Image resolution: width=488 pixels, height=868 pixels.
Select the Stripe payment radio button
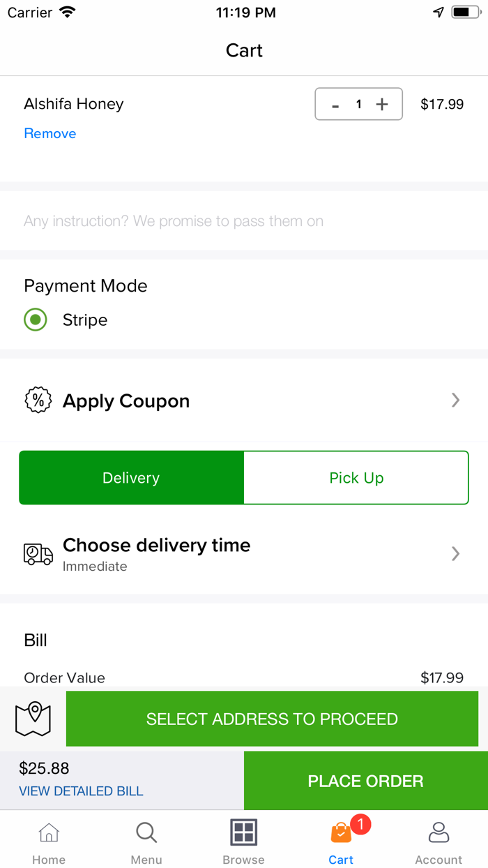[36, 320]
